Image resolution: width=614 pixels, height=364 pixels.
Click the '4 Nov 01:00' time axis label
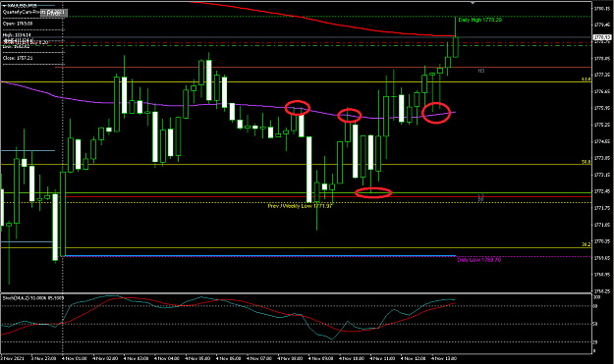click(x=74, y=358)
